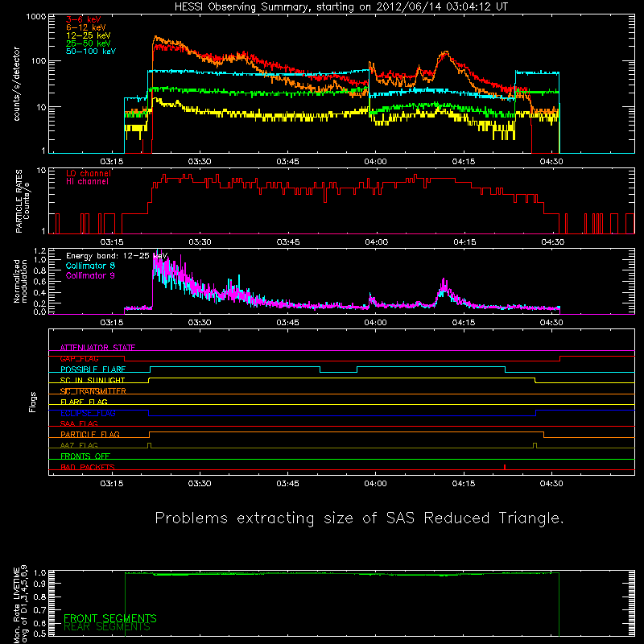The height and width of the screenshot is (644, 644).
Task: Click the POSSIBLE_FLARE flag label
Action: (x=93, y=369)
